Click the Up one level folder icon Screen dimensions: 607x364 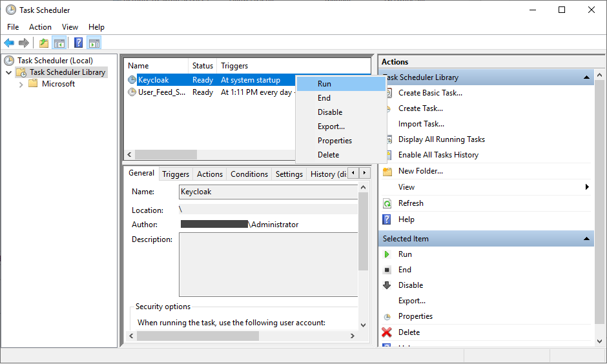(44, 43)
